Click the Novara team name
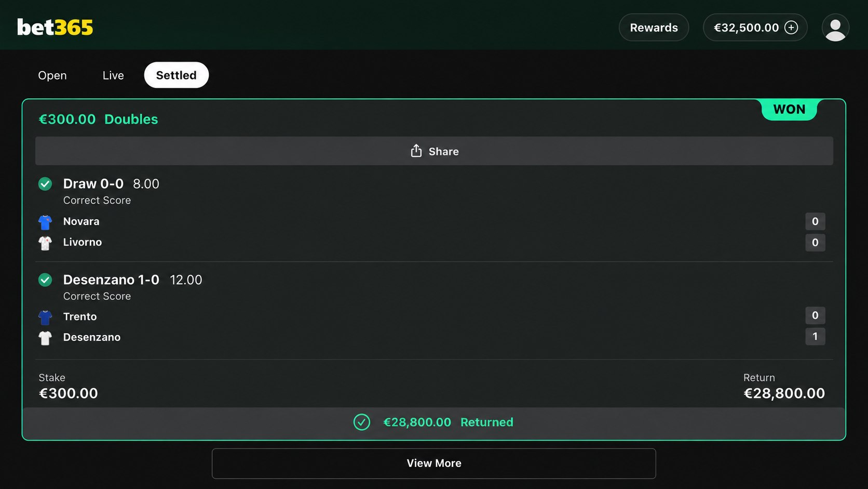The width and height of the screenshot is (868, 489). pyautogui.click(x=82, y=221)
